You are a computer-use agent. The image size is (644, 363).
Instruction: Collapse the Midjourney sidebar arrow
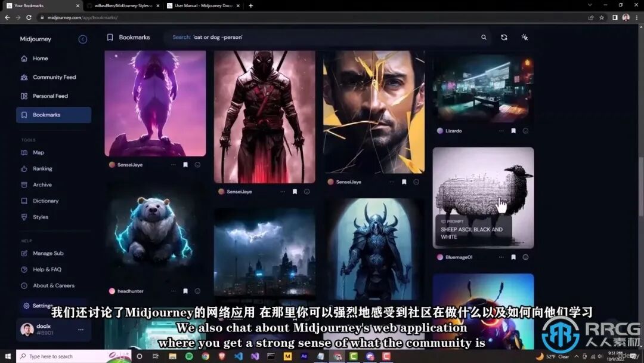[82, 39]
